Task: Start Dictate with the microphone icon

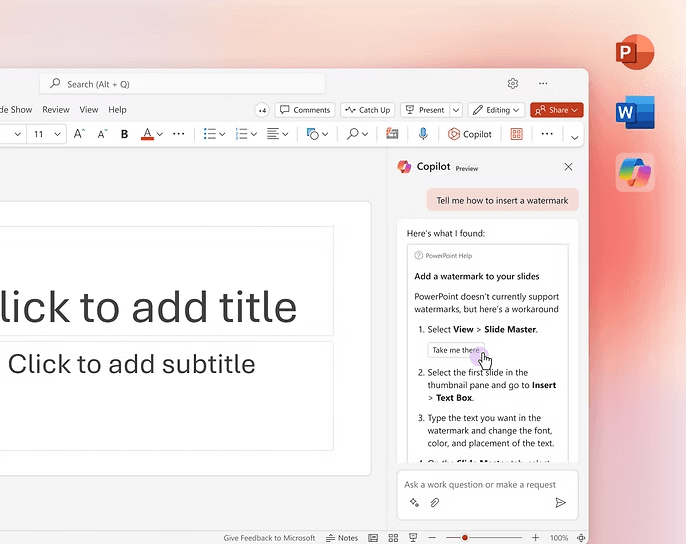Action: click(x=423, y=134)
